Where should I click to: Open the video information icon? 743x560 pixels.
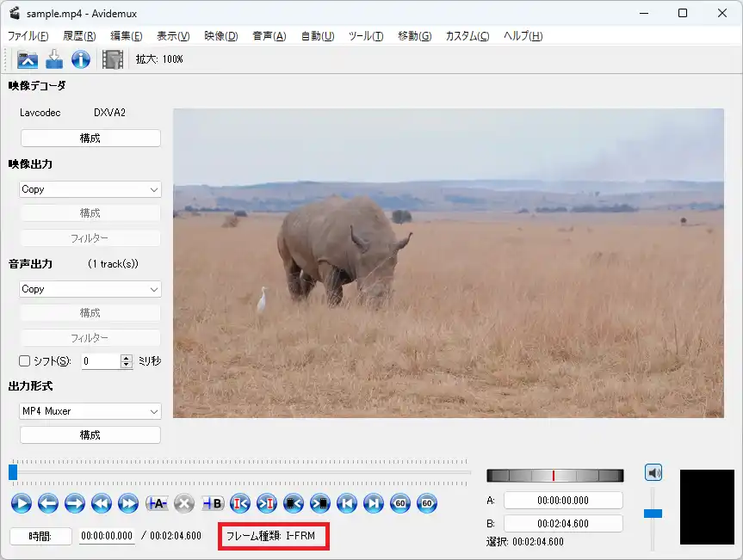[81, 59]
